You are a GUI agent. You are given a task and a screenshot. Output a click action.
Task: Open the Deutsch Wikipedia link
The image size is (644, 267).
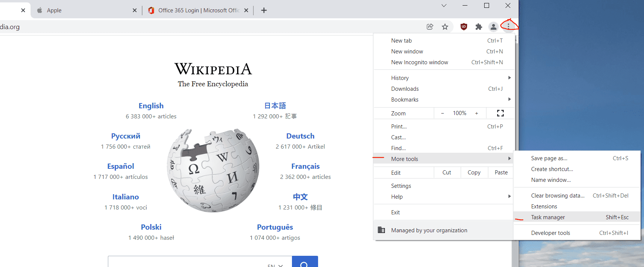[x=300, y=136]
